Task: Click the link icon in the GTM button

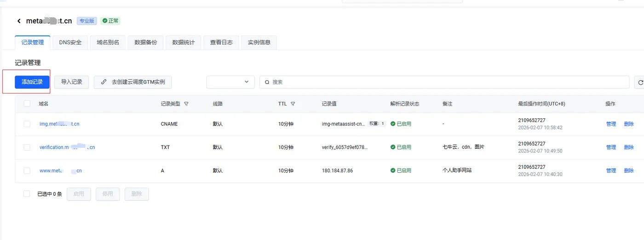Action: pyautogui.click(x=104, y=82)
